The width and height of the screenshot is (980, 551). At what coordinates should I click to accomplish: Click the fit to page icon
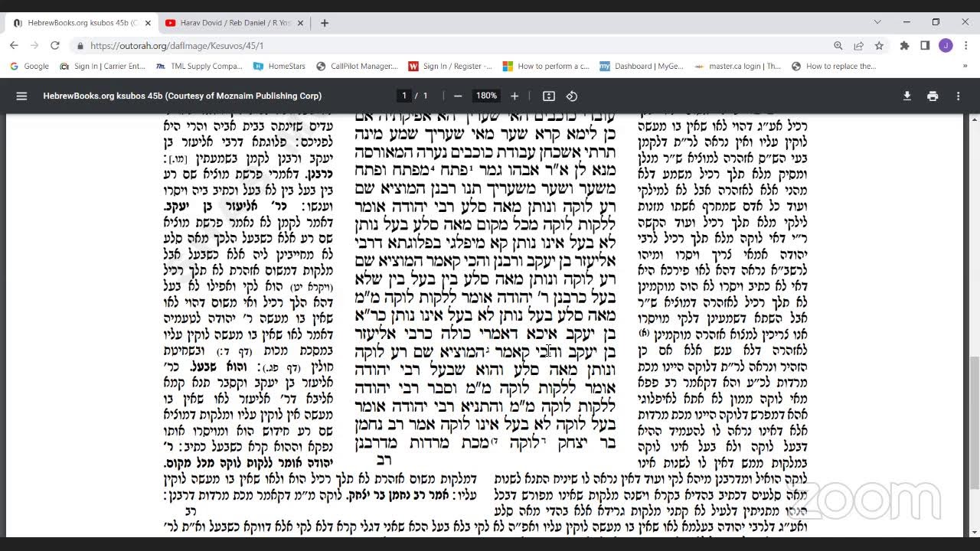coord(549,96)
